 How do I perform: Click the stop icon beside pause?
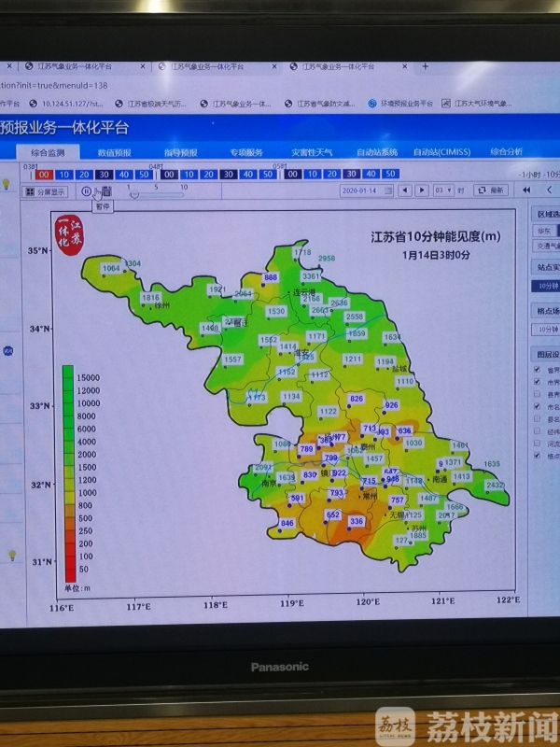pyautogui.click(x=106, y=190)
